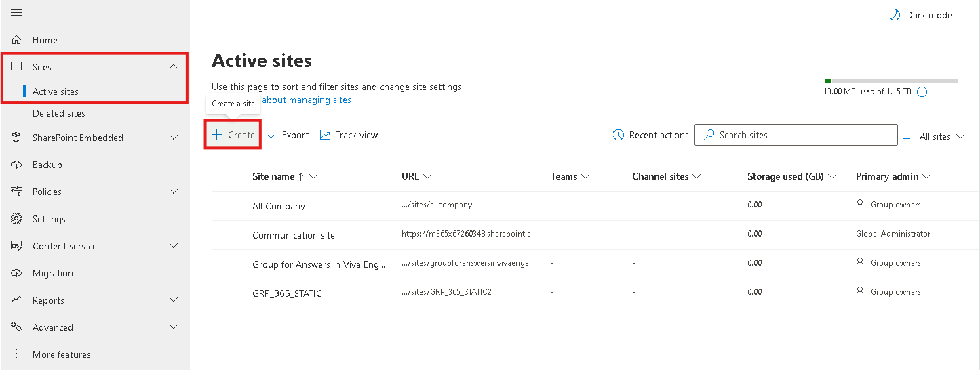Screen dimensions: 980x370
Task: Expand the SharePoint Embedded chevron
Action: (174, 138)
